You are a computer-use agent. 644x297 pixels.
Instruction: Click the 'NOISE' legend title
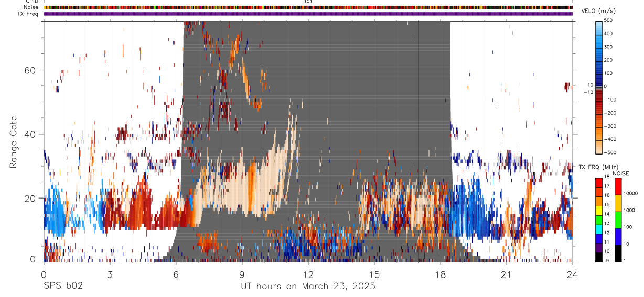pos(621,174)
